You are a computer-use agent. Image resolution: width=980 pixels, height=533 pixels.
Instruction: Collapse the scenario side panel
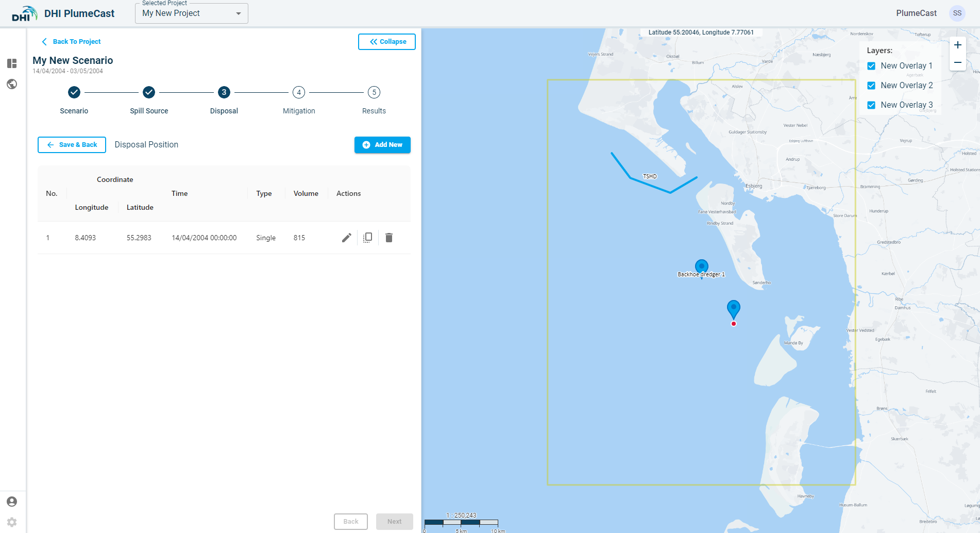click(387, 42)
